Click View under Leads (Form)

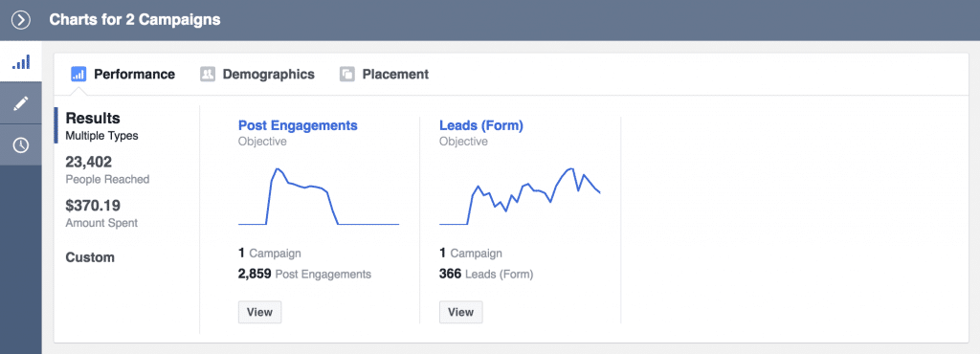[x=461, y=312]
